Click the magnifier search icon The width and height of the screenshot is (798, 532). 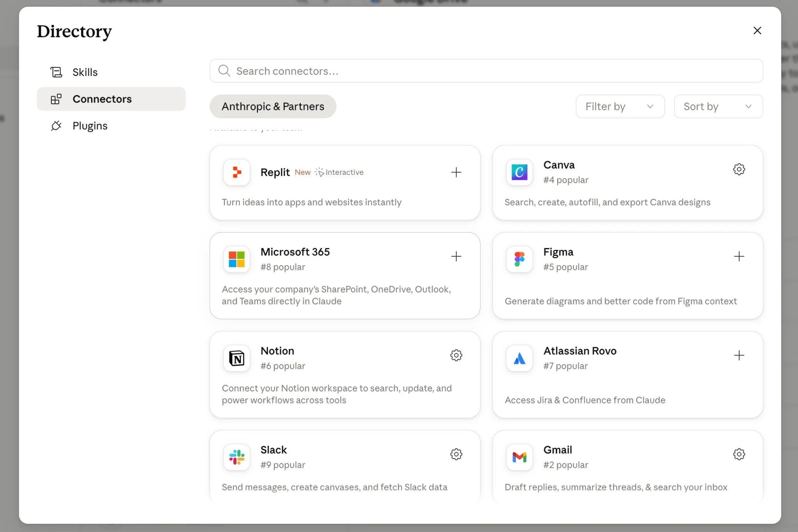point(224,70)
